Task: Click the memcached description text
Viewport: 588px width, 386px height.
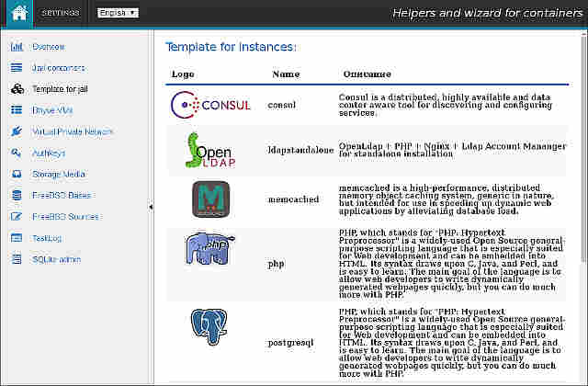Action: tap(447, 199)
